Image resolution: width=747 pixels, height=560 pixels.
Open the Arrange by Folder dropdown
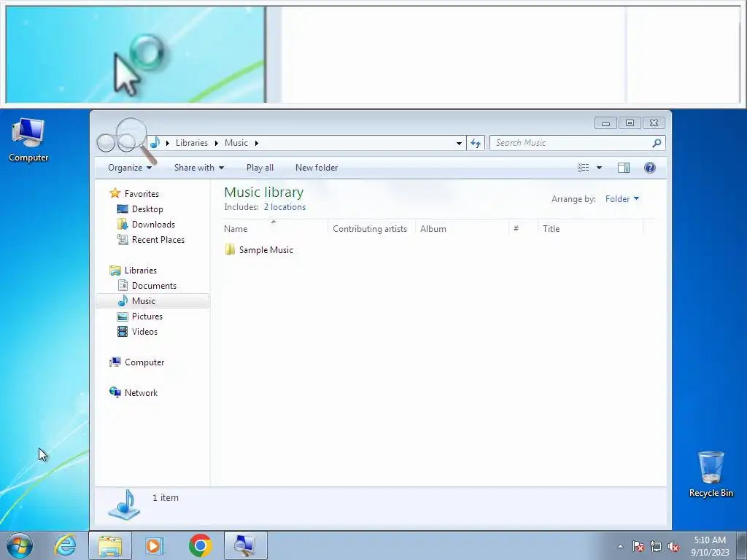click(622, 199)
